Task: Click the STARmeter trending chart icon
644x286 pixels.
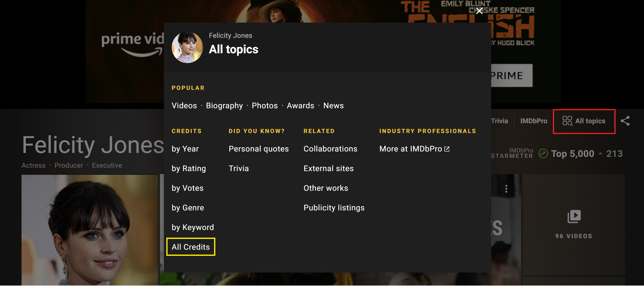Action: click(x=543, y=153)
